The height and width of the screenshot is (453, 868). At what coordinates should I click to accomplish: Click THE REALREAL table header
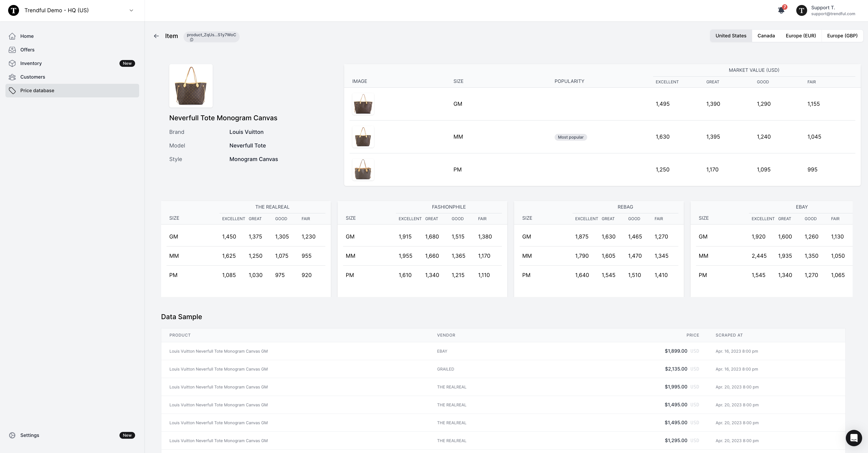coord(272,207)
